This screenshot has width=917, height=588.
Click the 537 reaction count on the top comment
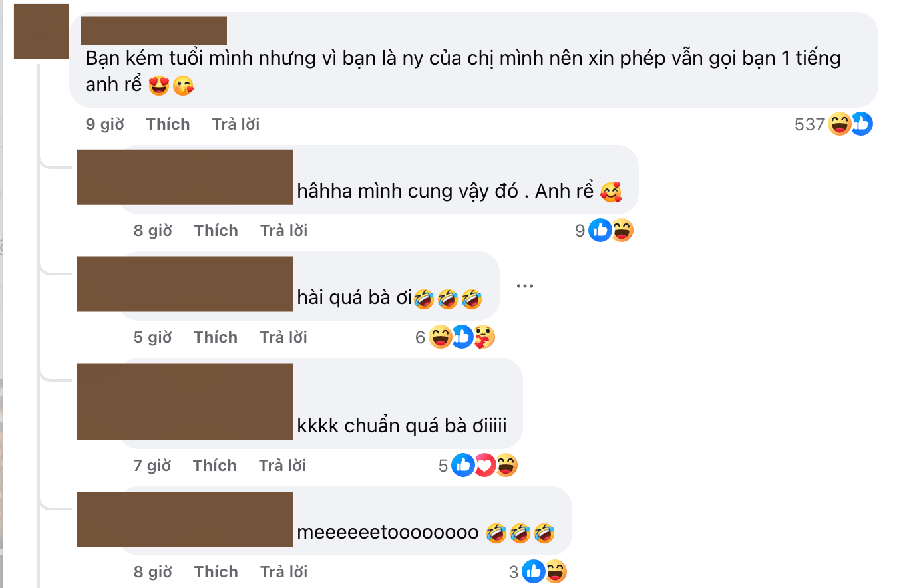click(x=809, y=124)
